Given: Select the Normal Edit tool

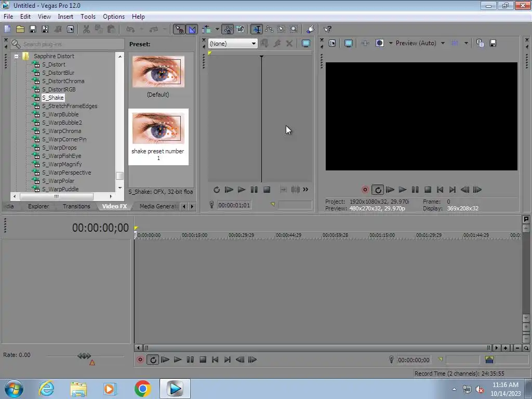Looking at the screenshot, I should (x=257, y=30).
